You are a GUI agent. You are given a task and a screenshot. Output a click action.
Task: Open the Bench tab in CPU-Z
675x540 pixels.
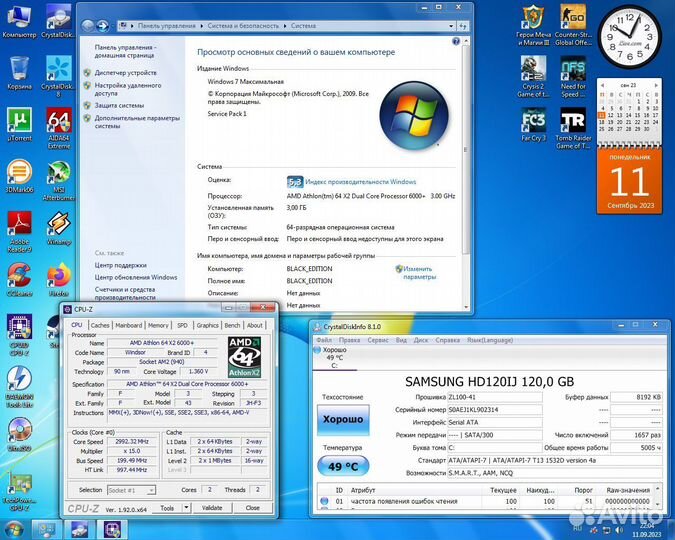click(x=232, y=325)
